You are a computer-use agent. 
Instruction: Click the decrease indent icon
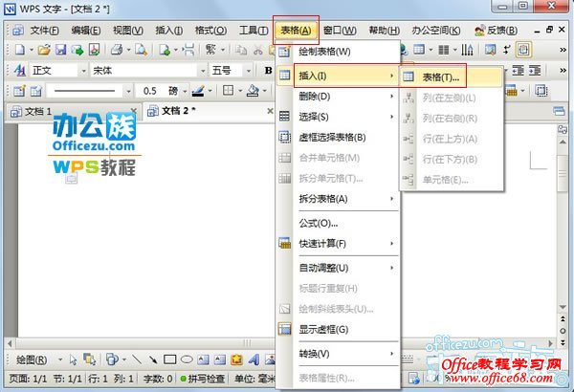(518, 70)
